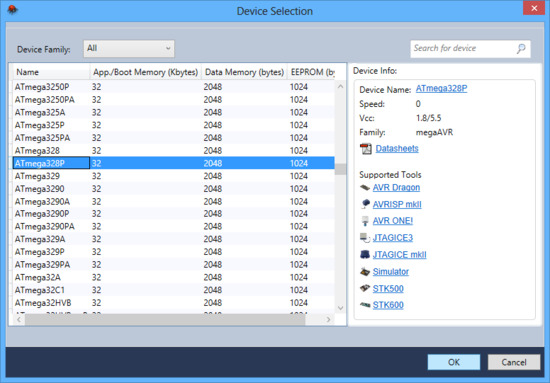
Task: Open the STK600 link
Action: click(x=388, y=305)
